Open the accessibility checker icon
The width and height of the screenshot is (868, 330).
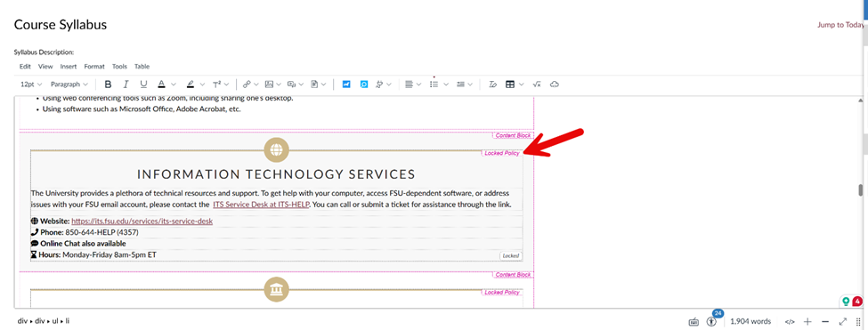pos(711,322)
